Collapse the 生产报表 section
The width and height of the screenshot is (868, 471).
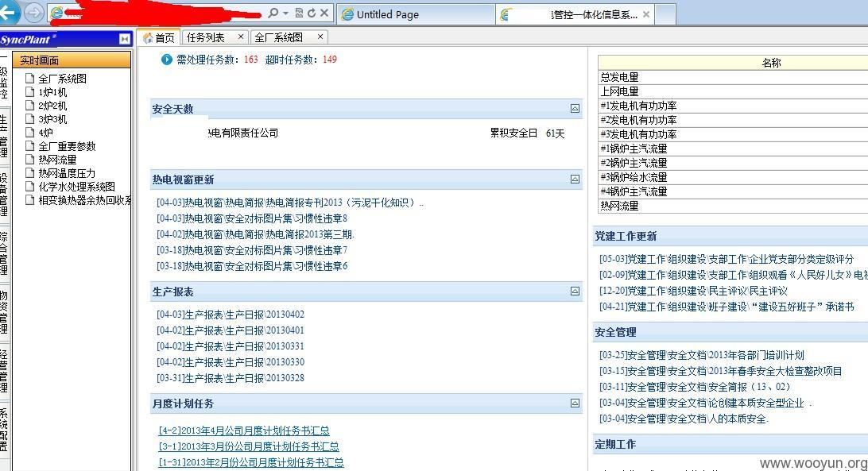(x=575, y=291)
